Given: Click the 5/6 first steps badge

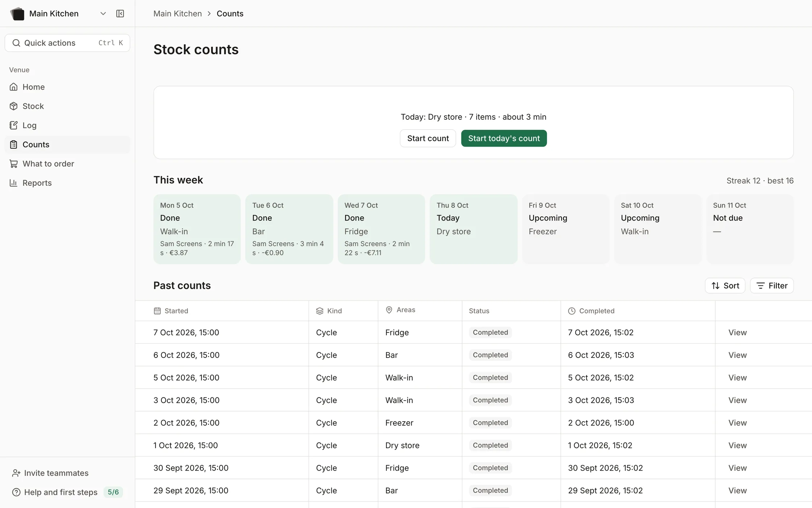Looking at the screenshot, I should coord(113,492).
